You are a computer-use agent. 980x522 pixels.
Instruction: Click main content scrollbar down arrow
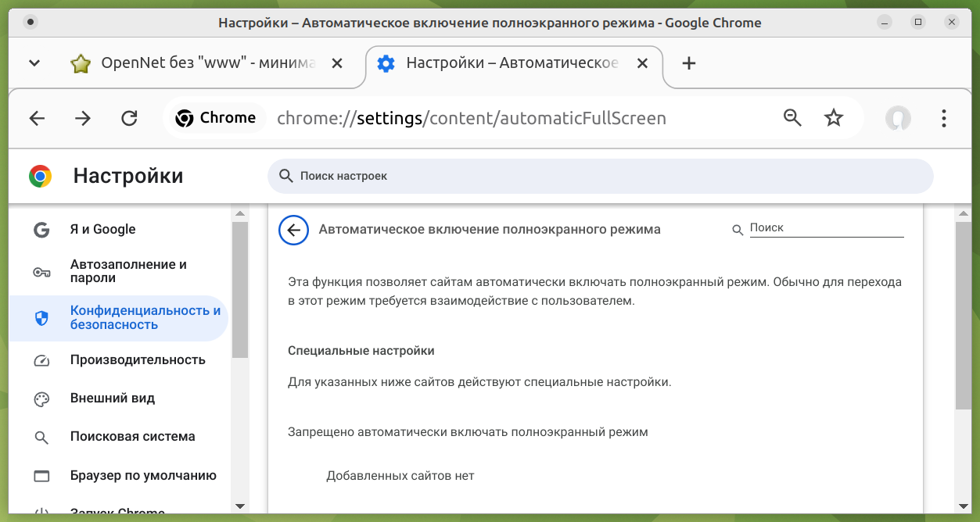pyautogui.click(x=964, y=506)
